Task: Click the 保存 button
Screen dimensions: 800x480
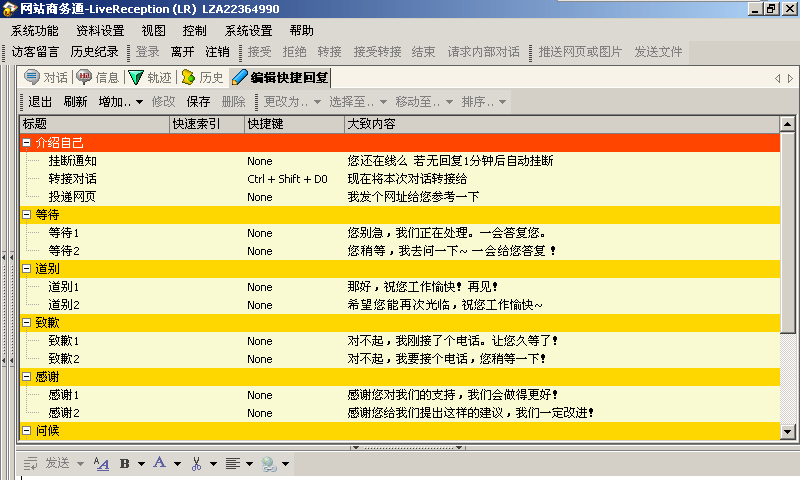Action: point(198,101)
